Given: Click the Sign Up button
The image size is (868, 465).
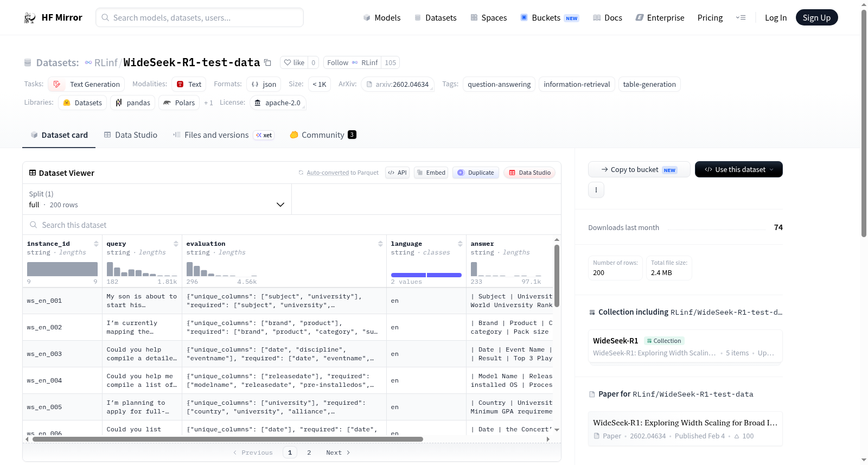Looking at the screenshot, I should (x=816, y=18).
